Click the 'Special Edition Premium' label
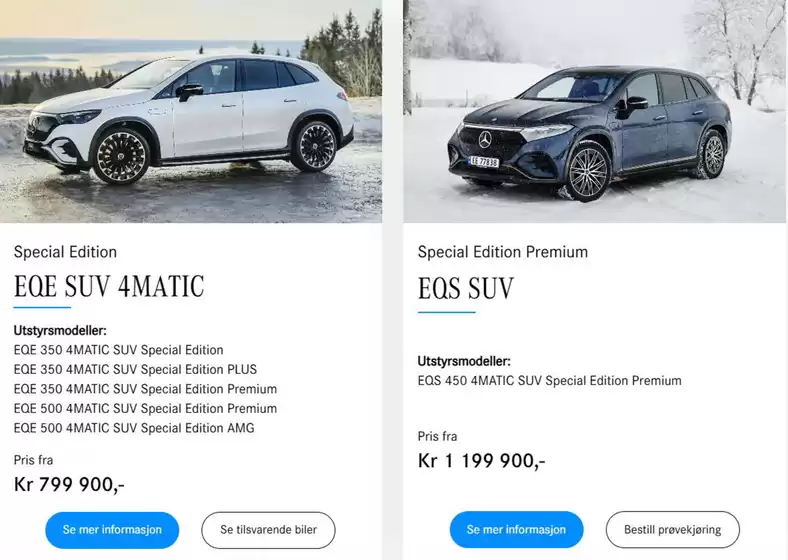This screenshot has width=788, height=560. 502,252
